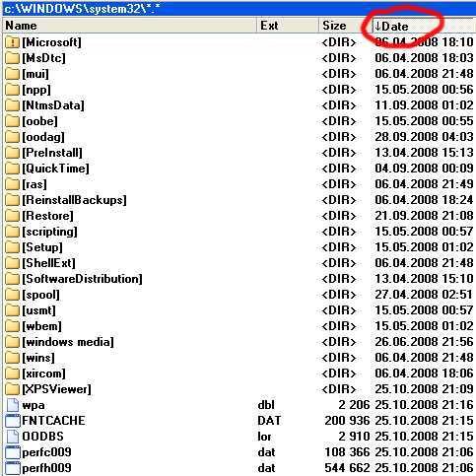Select the npp folder icon
476x476 pixels.
[x=13, y=90]
